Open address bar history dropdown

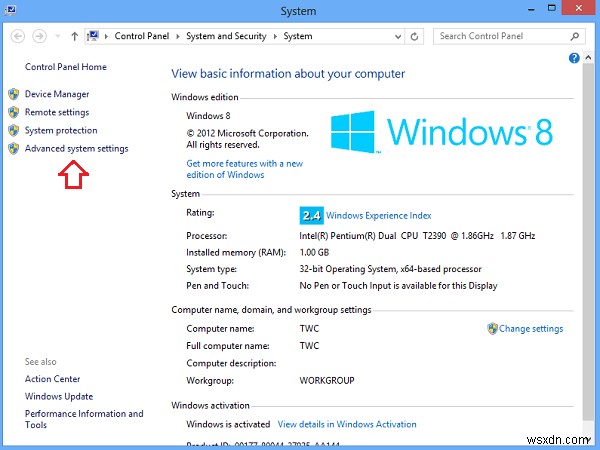coord(398,37)
